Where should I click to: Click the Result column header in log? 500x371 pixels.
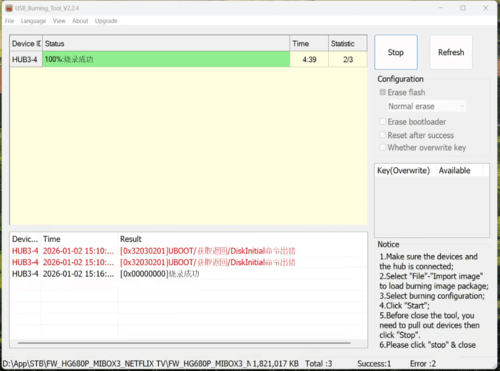[x=242, y=239]
